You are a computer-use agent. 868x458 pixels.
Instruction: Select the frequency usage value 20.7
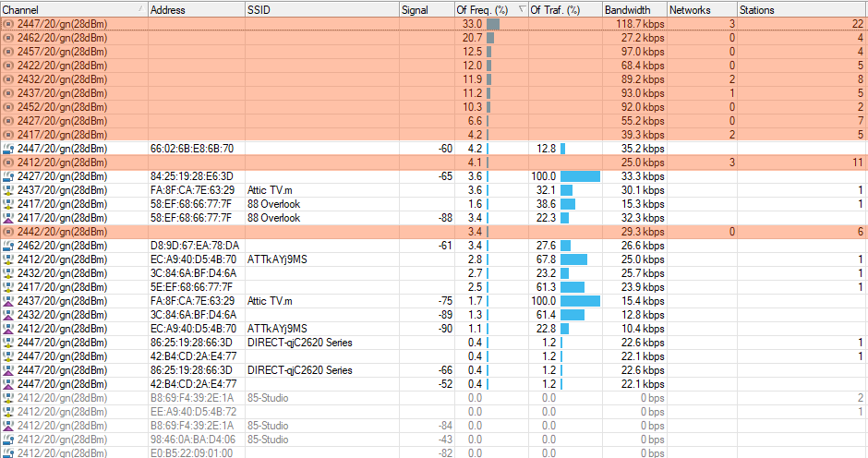pyautogui.click(x=472, y=38)
